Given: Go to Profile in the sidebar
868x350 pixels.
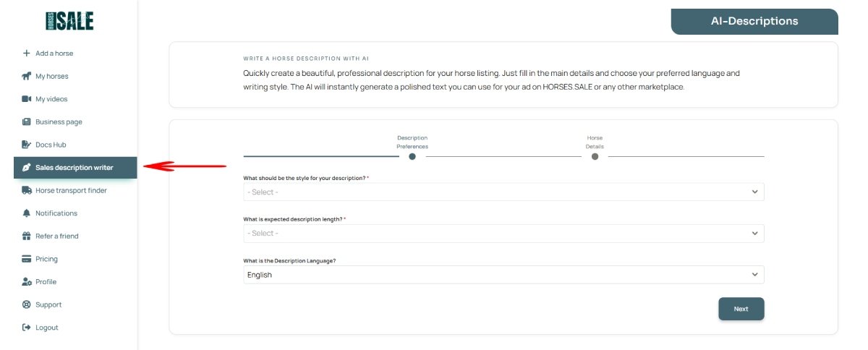Looking at the screenshot, I should tap(46, 282).
